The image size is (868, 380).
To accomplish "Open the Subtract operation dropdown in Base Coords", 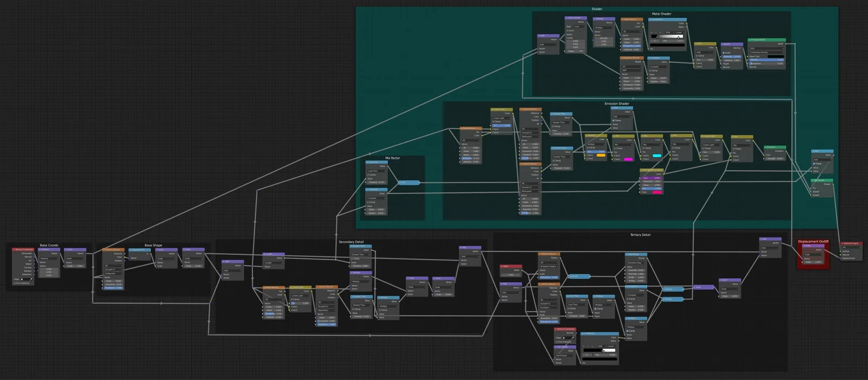I will [49, 259].
